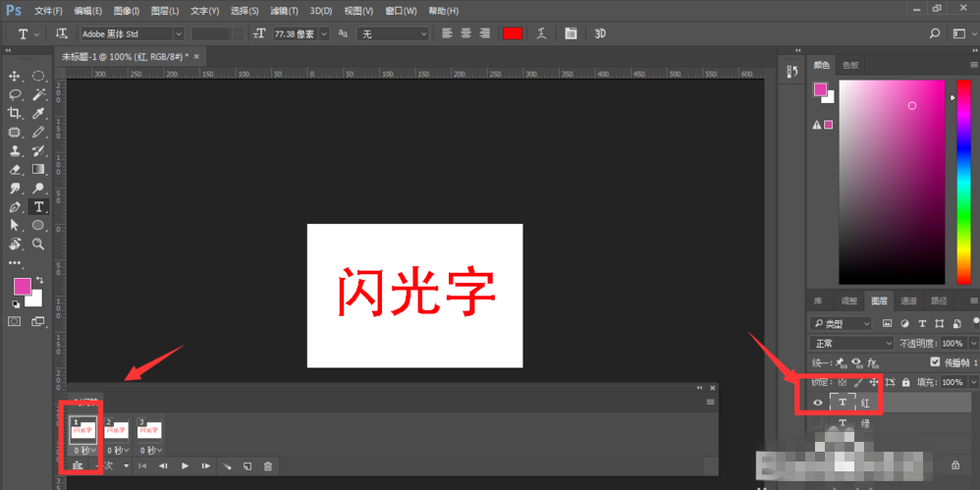Toggle the 传播帧 1 checkbox

coord(934,362)
